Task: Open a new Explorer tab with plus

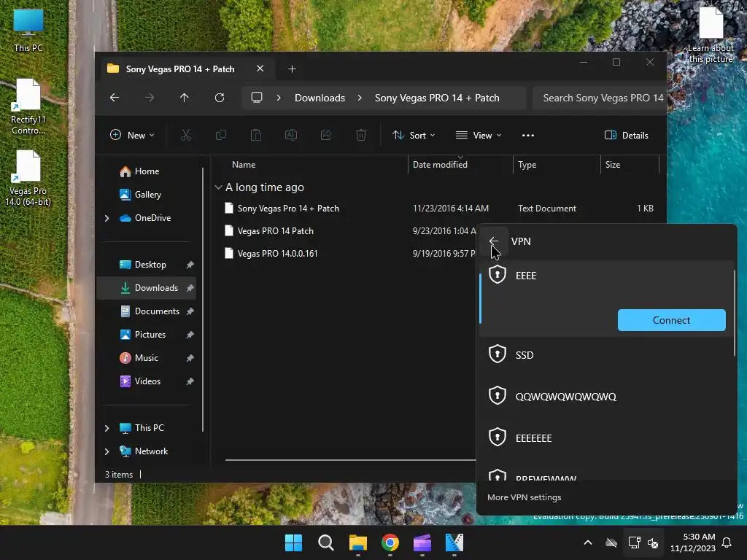Action: pos(292,69)
